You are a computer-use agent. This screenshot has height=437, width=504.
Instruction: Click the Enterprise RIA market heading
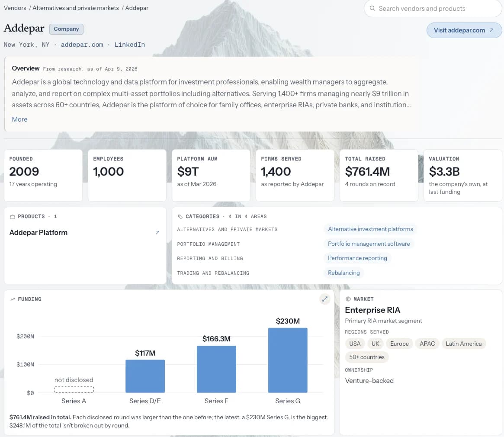(x=372, y=310)
